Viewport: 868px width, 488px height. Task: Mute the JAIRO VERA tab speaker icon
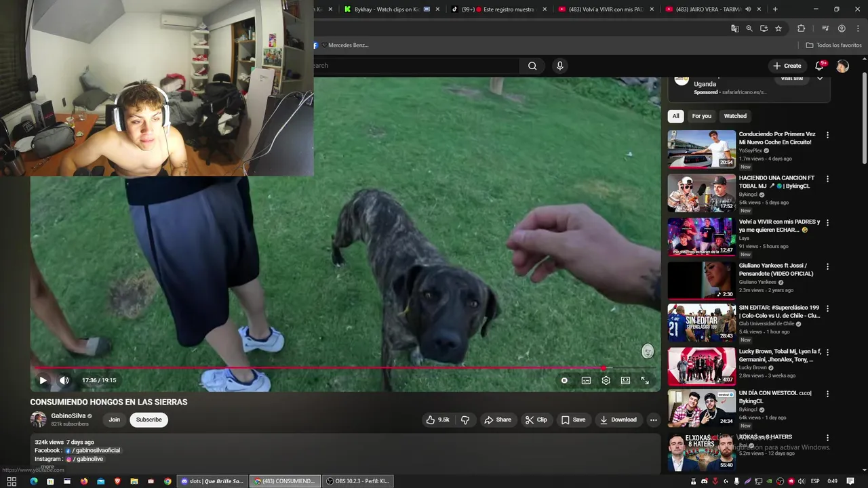click(748, 9)
